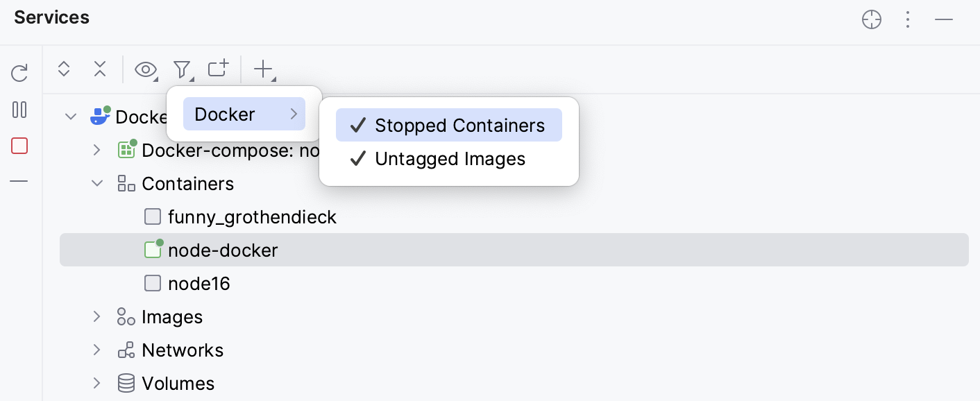Viewport: 980px width, 401px height.
Task: Open the Add service plus icon
Action: [x=264, y=69]
